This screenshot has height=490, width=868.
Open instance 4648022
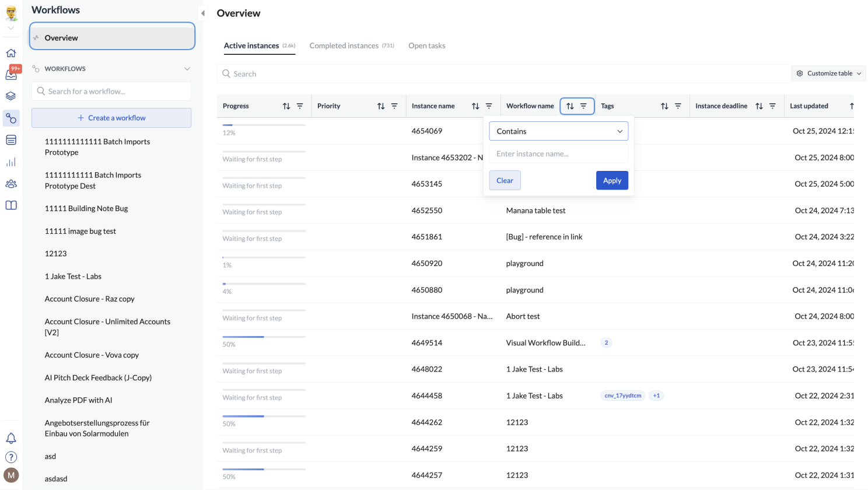tap(427, 369)
